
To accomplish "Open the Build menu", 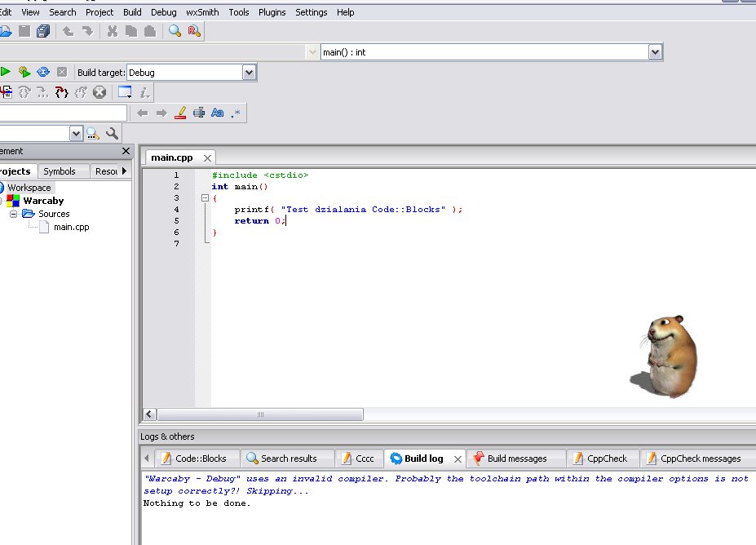I will (132, 12).
